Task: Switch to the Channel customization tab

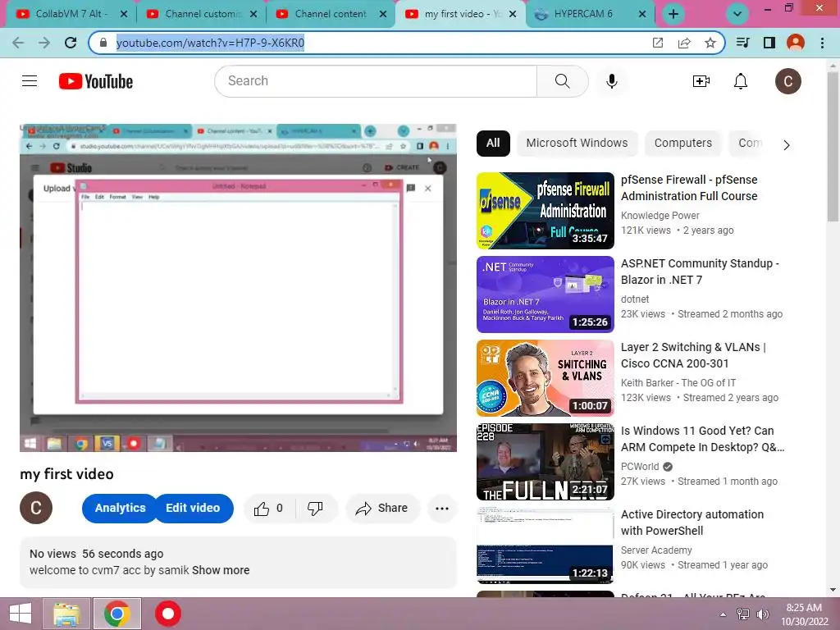Action: click(202, 14)
